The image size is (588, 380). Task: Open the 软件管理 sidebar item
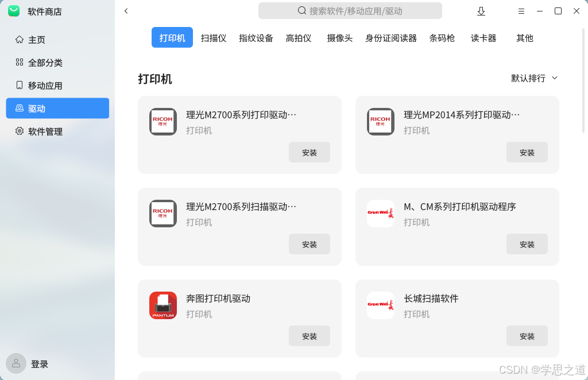click(57, 131)
